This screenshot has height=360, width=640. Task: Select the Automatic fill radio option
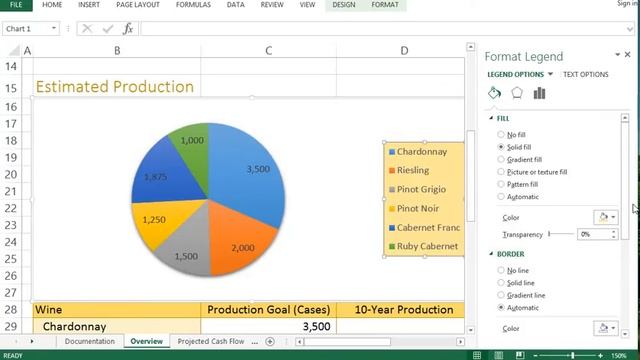pyautogui.click(x=501, y=196)
